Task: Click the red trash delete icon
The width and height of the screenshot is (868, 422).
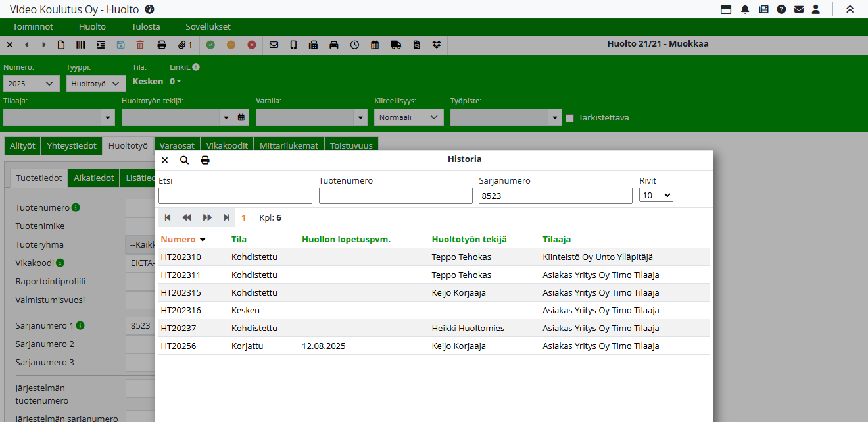Action: click(140, 45)
